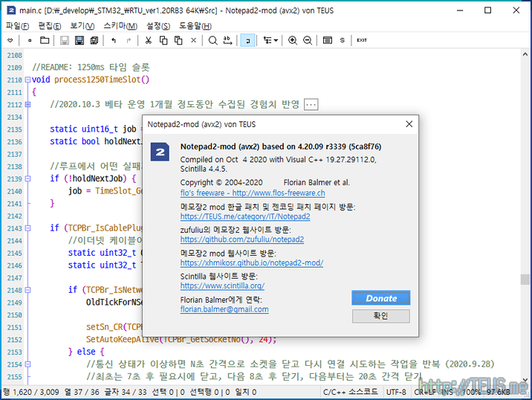
Task: Collapse fold marker at line 2143
Action: [x=27, y=228]
